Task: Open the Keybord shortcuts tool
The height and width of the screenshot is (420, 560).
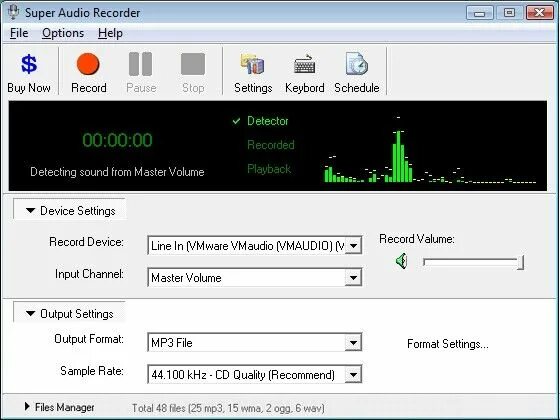Action: tap(304, 73)
